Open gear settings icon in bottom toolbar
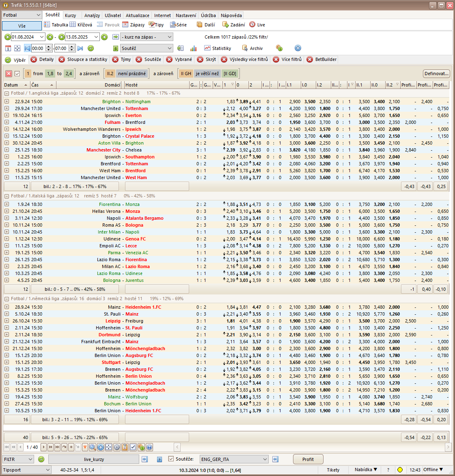This screenshot has width=455, height=476. click(117, 447)
